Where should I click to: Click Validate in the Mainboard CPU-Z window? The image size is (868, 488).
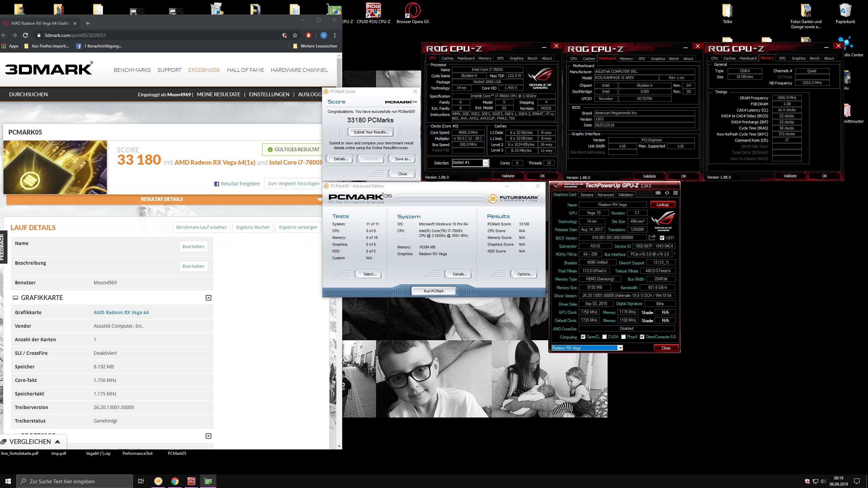649,176
